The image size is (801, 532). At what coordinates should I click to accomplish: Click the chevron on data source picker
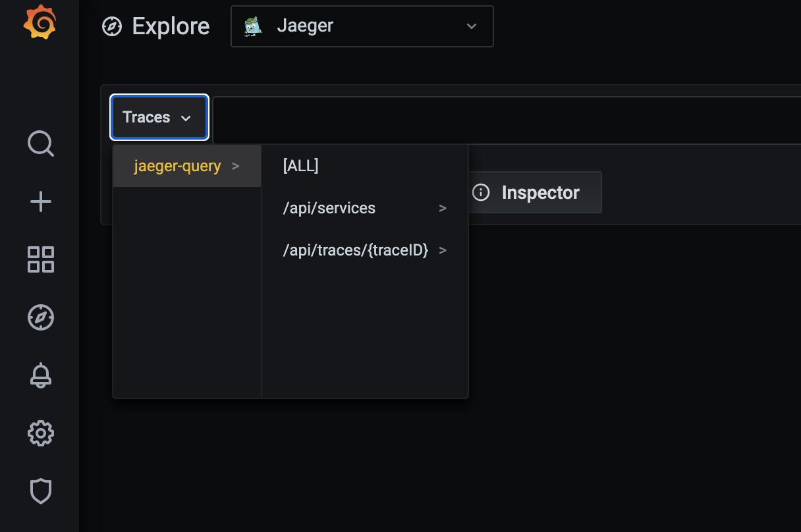click(x=471, y=26)
